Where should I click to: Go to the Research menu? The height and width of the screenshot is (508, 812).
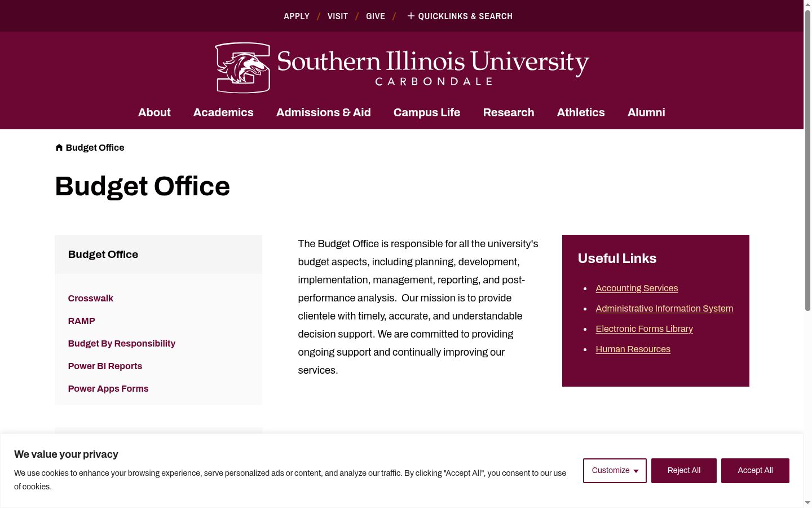(x=509, y=112)
